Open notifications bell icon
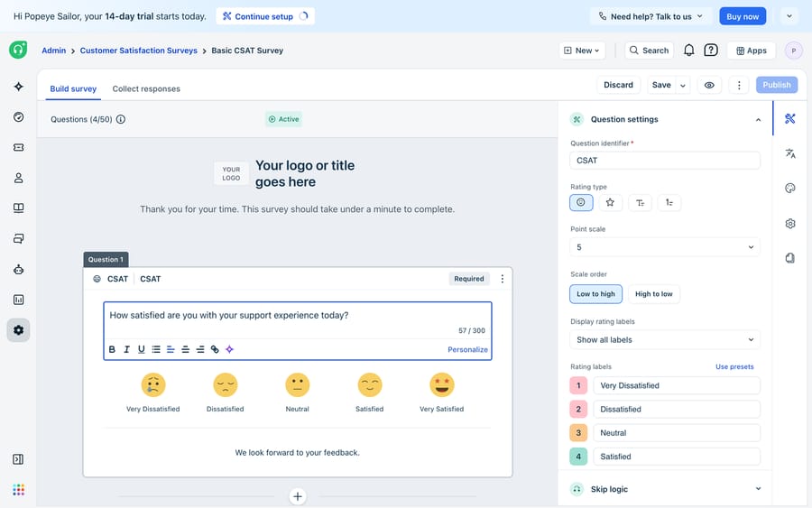The image size is (812, 508). click(x=688, y=51)
